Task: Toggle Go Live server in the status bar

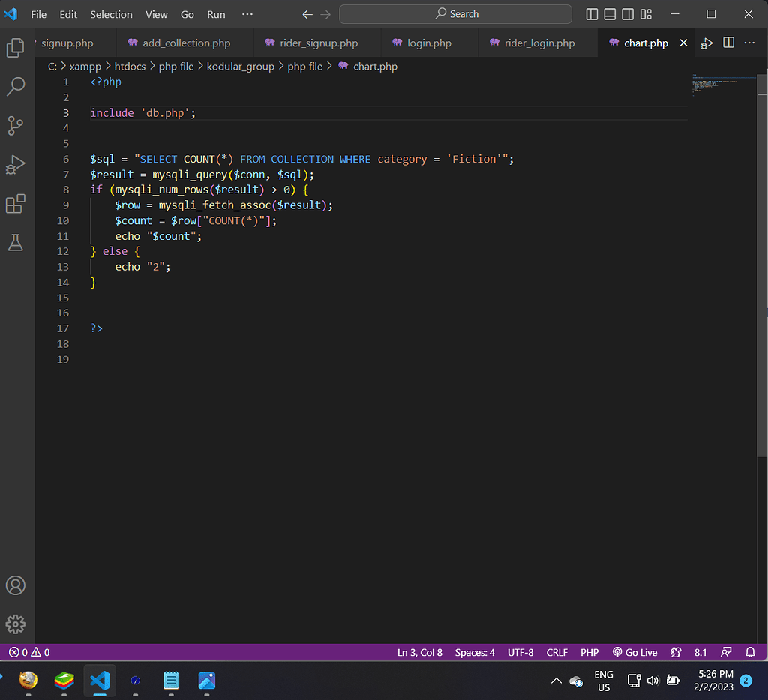Action: pyautogui.click(x=634, y=652)
